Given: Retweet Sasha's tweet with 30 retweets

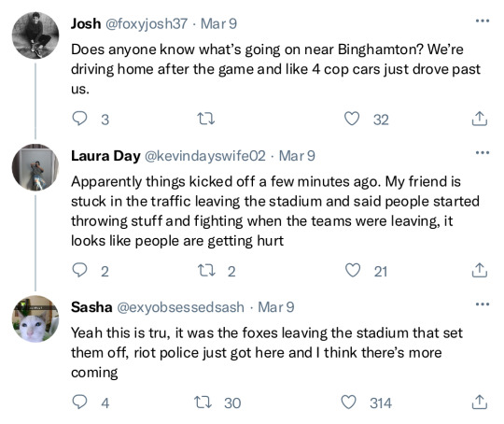Looking at the screenshot, I should (x=203, y=403).
